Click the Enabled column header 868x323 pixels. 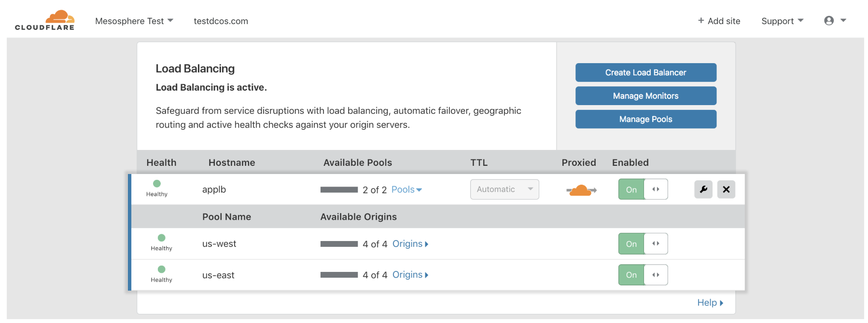coord(630,162)
